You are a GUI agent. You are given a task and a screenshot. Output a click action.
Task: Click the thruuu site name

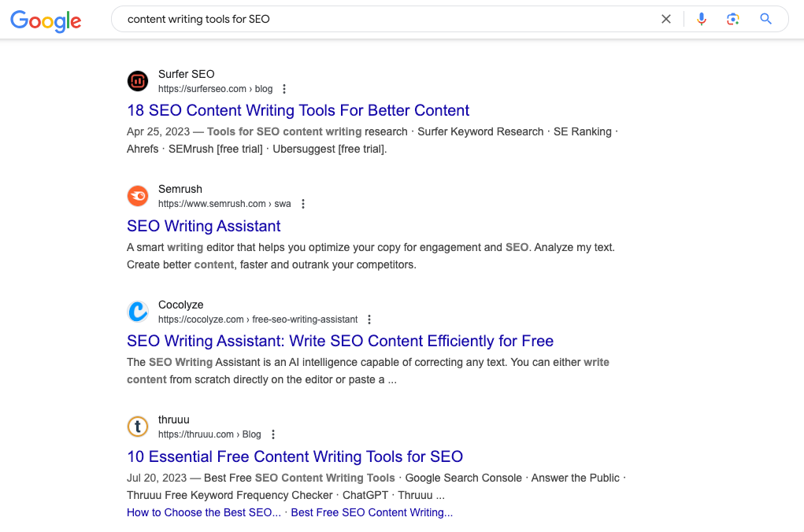[174, 419]
